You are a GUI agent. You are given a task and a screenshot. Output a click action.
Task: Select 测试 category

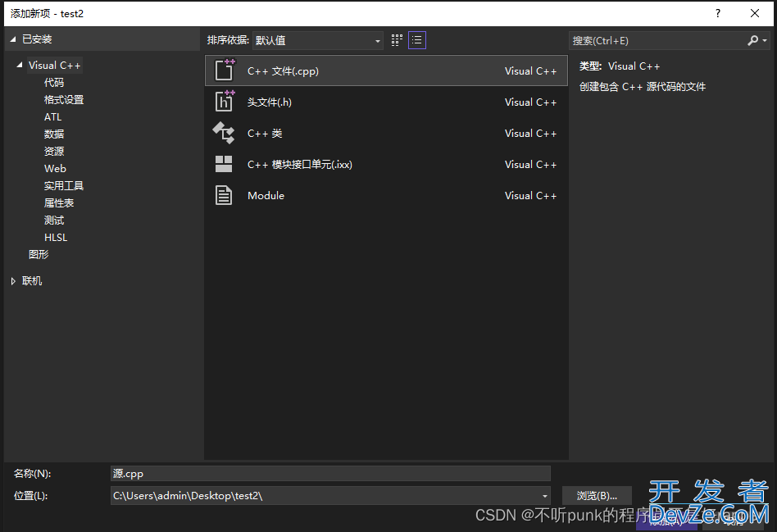54,221
